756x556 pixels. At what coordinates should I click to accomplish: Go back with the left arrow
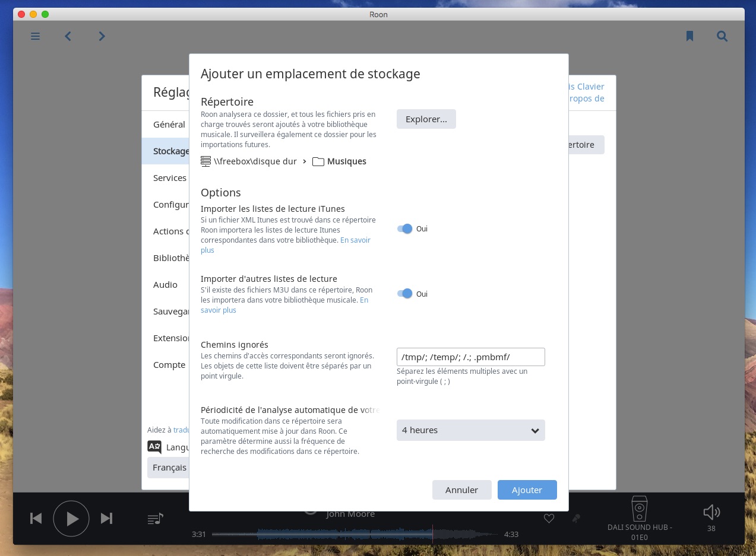point(68,36)
